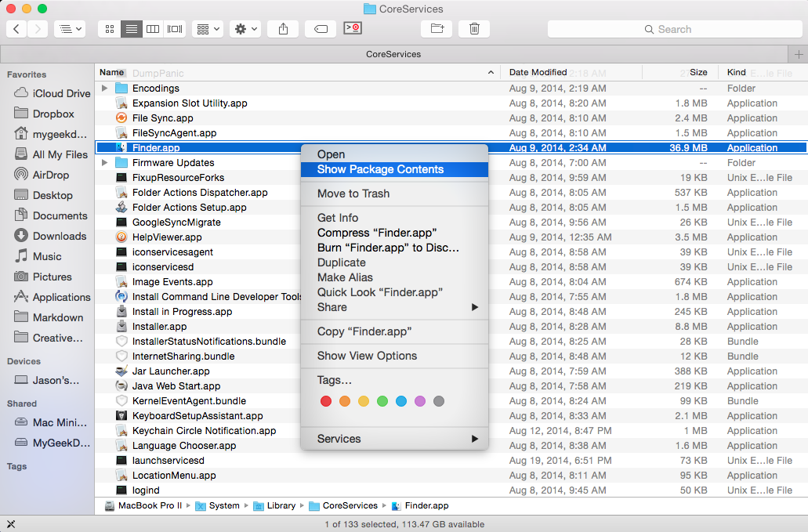The image size is (808, 532).
Task: Select Compress "Finder.app" menu item
Action: click(x=394, y=232)
